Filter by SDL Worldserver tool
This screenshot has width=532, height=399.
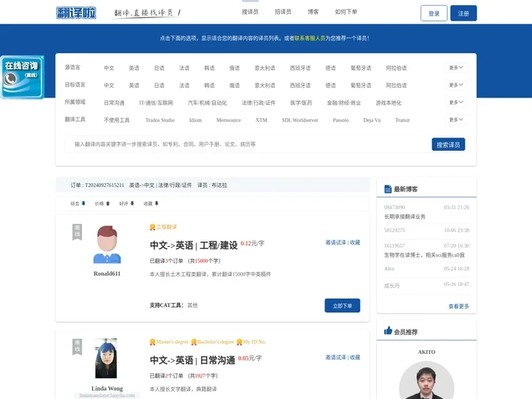[300, 120]
